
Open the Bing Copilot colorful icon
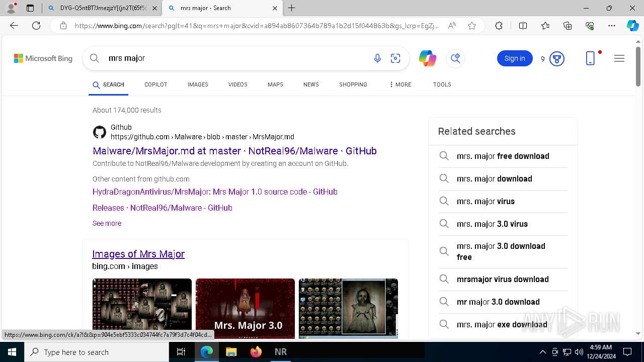click(428, 58)
